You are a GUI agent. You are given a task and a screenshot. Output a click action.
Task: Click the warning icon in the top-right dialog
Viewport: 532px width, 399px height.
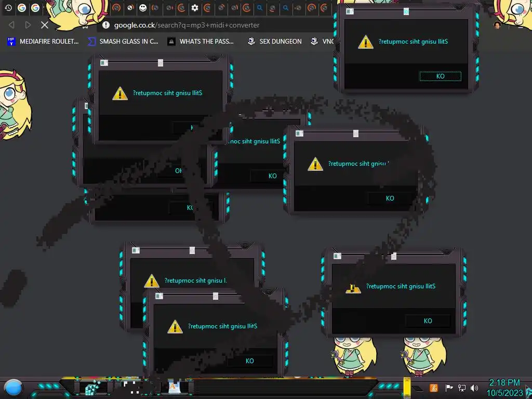coord(366,42)
